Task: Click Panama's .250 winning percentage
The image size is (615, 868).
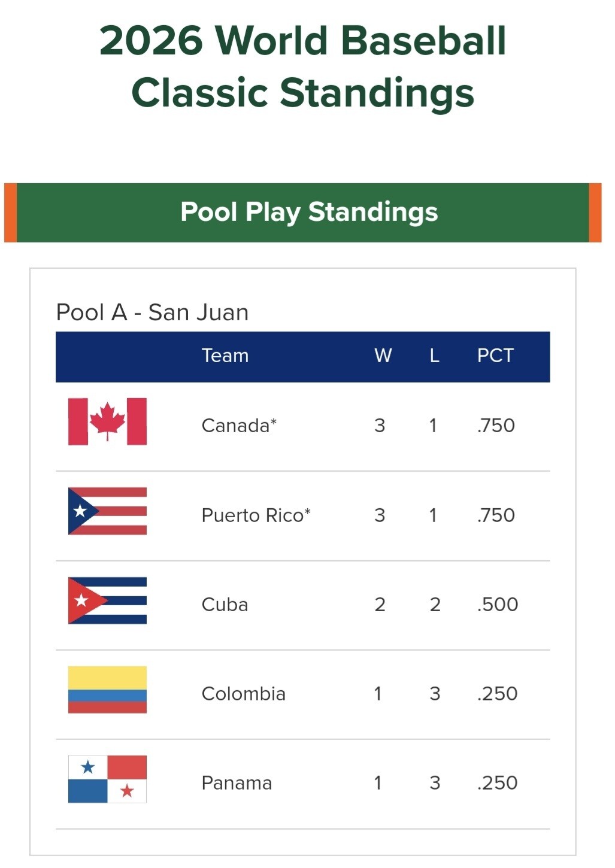Action: (x=497, y=783)
